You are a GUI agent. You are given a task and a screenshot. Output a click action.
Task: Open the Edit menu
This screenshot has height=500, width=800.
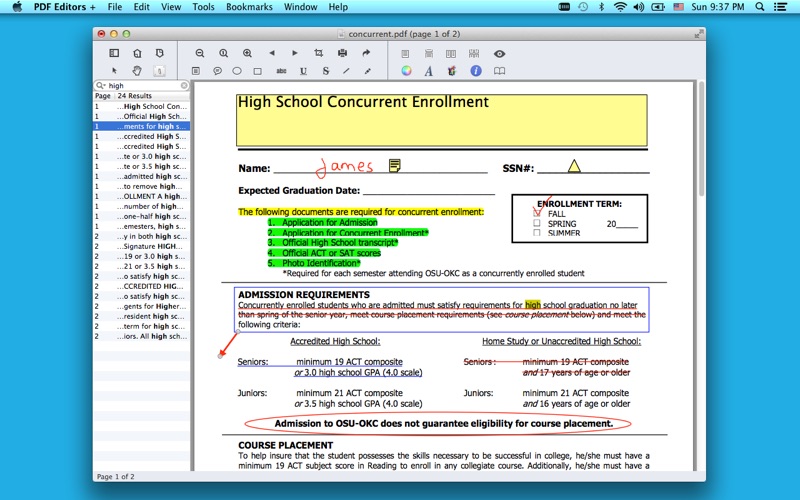coord(141,7)
